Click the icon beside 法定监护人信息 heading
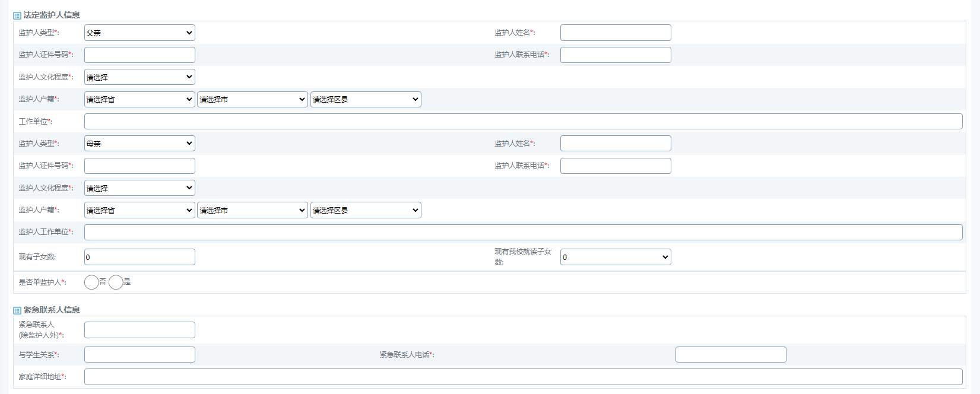 pos(17,15)
